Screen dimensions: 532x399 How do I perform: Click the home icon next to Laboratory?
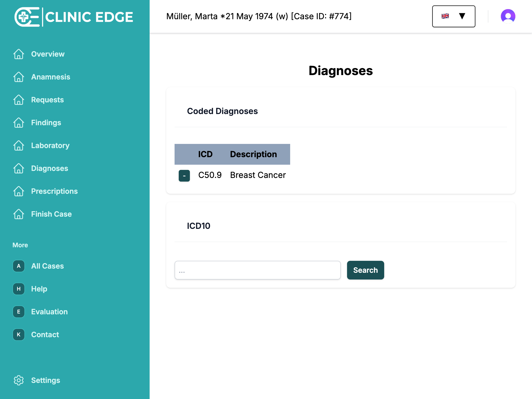(19, 145)
